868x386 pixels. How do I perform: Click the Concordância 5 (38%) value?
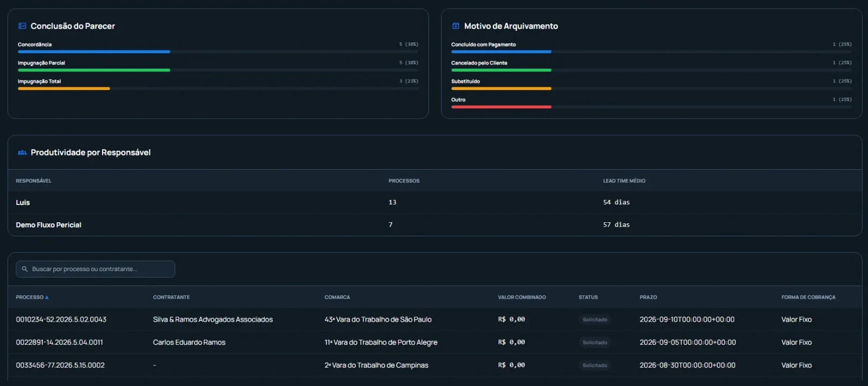pos(409,44)
